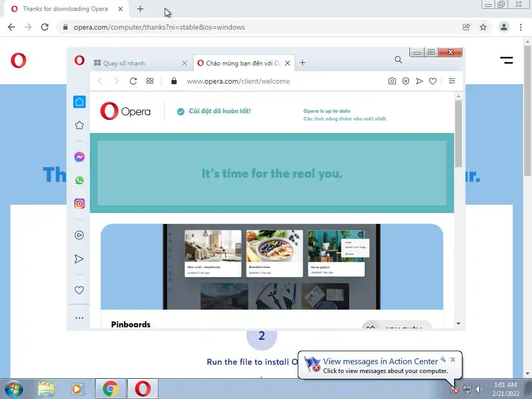Open Chrome three-dot menu
Screen dimensions: 532x399
point(521,27)
